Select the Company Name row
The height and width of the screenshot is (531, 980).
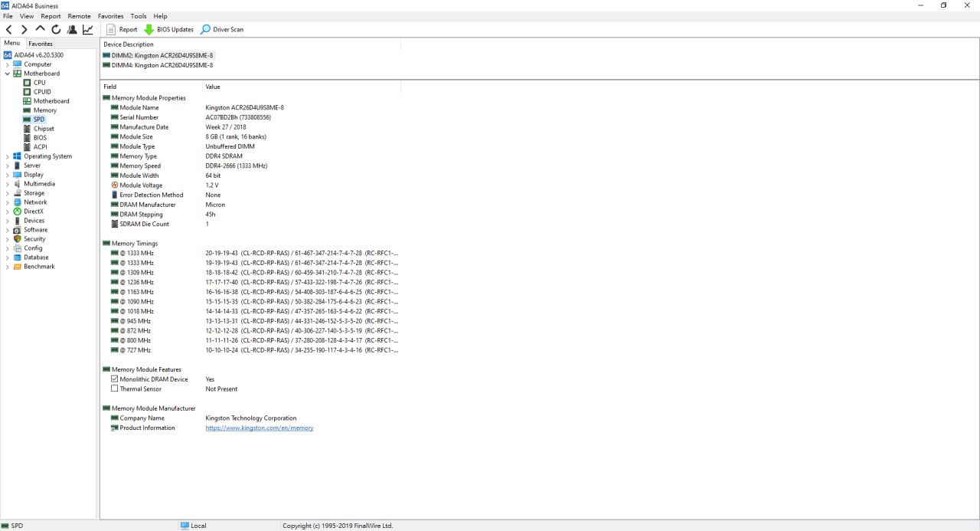tap(251, 418)
